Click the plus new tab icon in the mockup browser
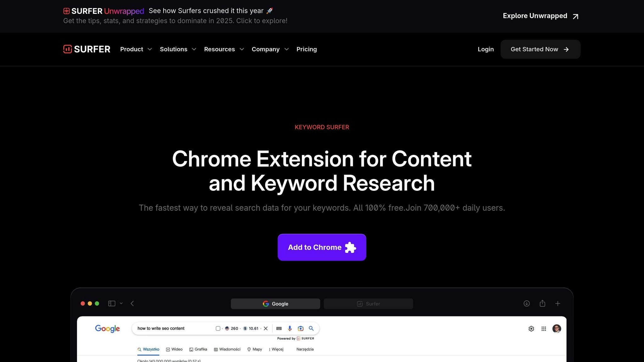644x362 pixels. pyautogui.click(x=558, y=304)
